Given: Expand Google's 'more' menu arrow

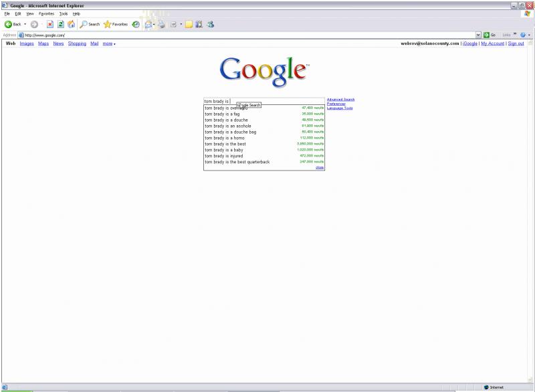Looking at the screenshot, I should tap(114, 44).
